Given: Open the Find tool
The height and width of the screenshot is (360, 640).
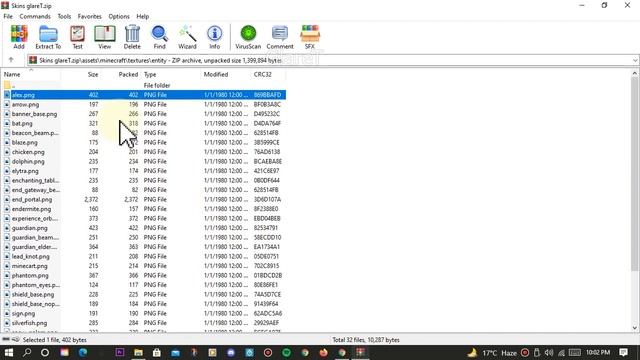Looking at the screenshot, I should pos(160,37).
